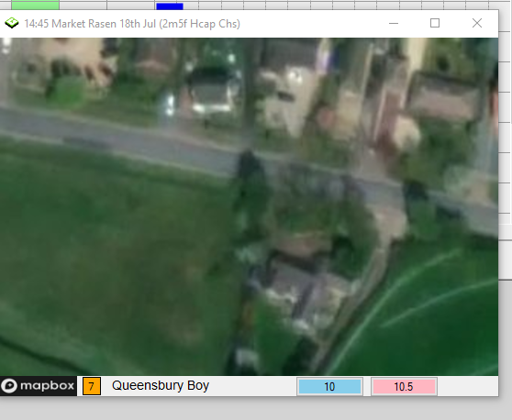Maximize the Market Rasen race window

click(435, 23)
